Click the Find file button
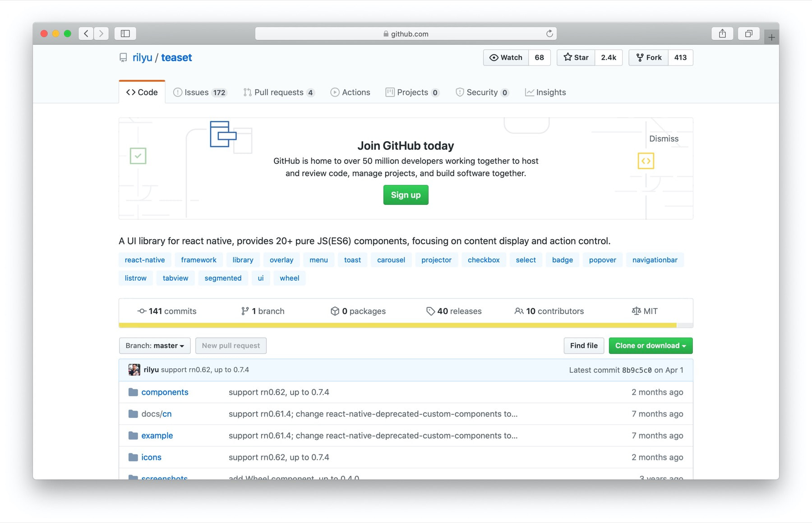The height and width of the screenshot is (523, 812). coord(584,346)
